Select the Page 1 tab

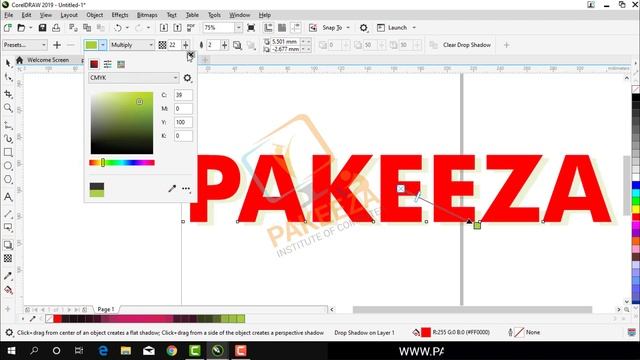pyautogui.click(x=106, y=309)
